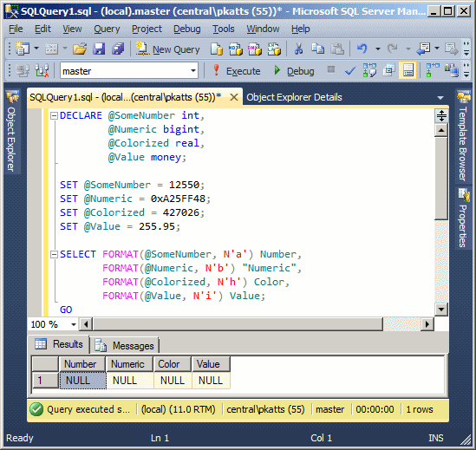
Task: Click the Numeric column header
Action: tap(129, 364)
